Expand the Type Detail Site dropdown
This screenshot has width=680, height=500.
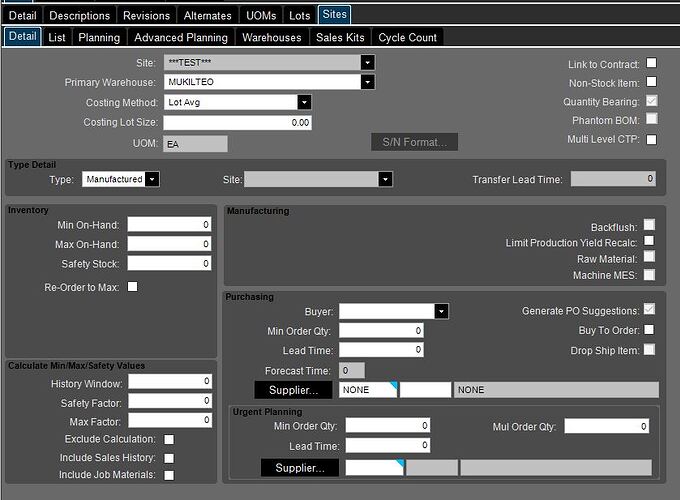(385, 179)
